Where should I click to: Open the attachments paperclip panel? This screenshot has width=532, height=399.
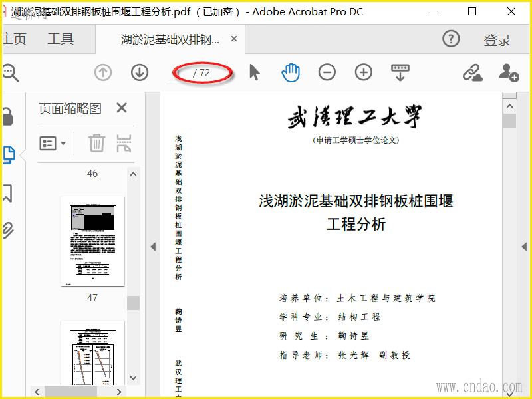8,231
